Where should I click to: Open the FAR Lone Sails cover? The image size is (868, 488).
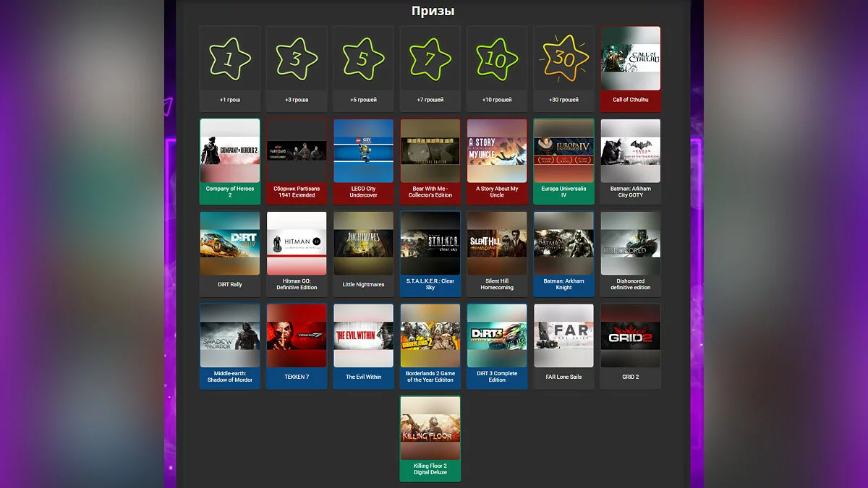[563, 335]
